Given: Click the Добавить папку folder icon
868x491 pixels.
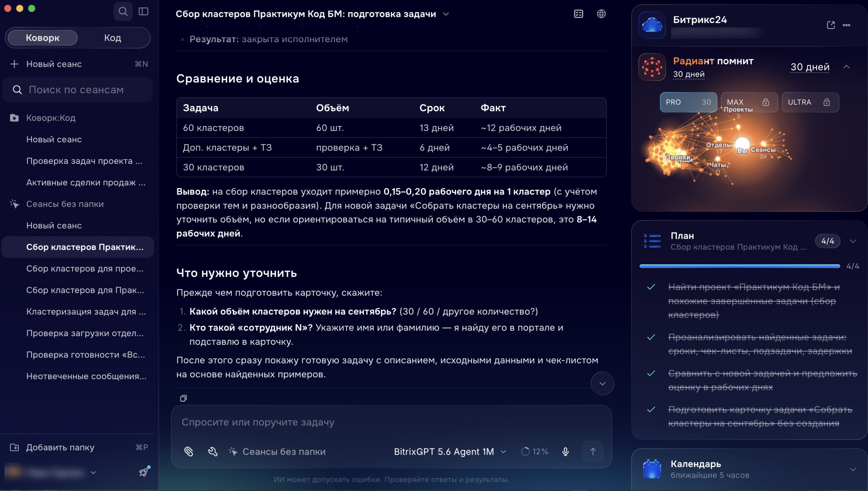Looking at the screenshot, I should 14,447.
